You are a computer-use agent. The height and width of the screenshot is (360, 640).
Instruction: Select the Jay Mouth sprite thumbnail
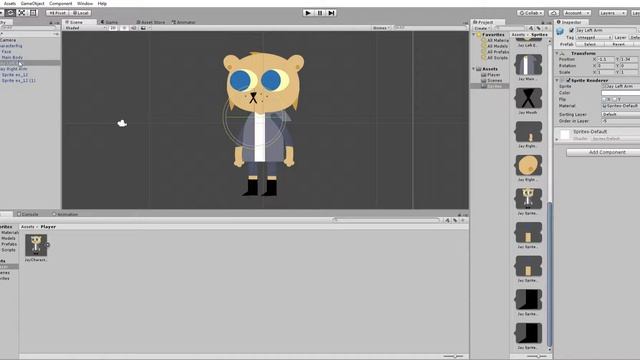point(529,98)
